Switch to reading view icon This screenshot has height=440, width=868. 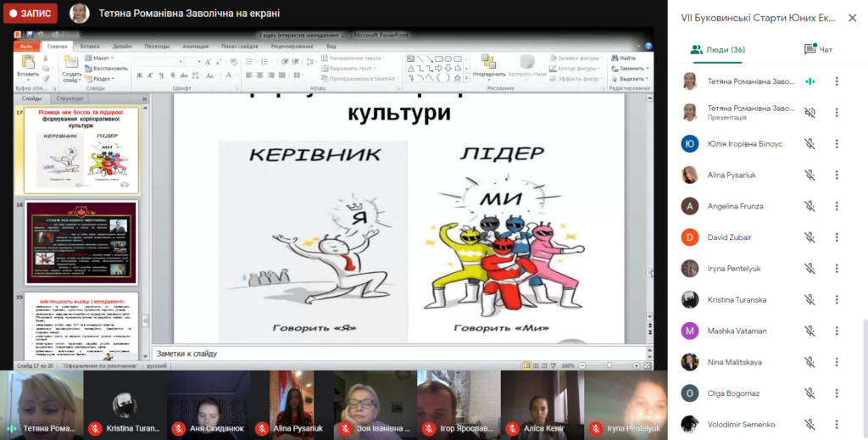pos(544,366)
